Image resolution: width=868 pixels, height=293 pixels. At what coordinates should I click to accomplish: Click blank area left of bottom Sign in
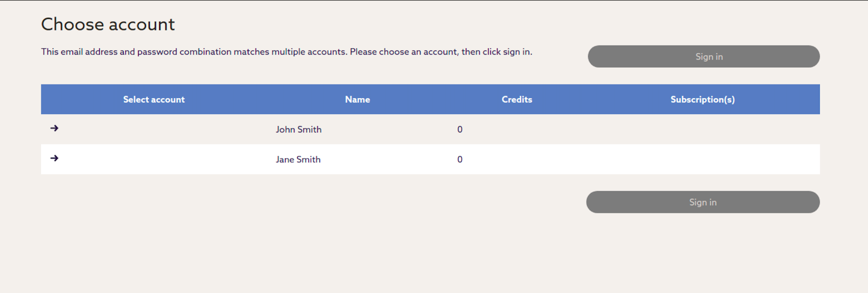[x=325, y=202]
